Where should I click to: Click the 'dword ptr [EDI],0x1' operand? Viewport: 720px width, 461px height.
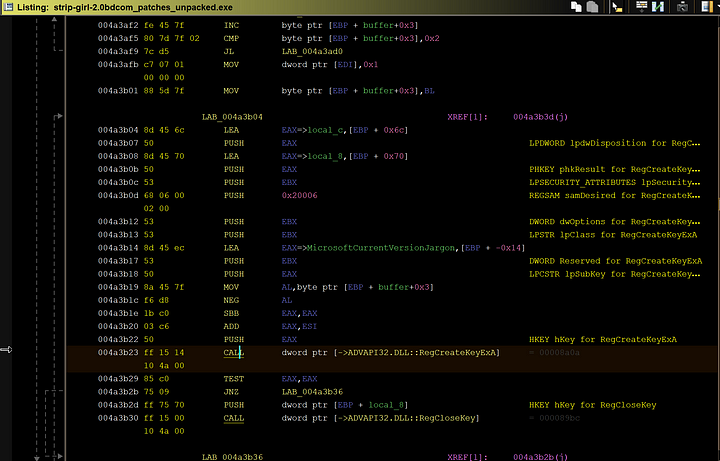point(330,65)
